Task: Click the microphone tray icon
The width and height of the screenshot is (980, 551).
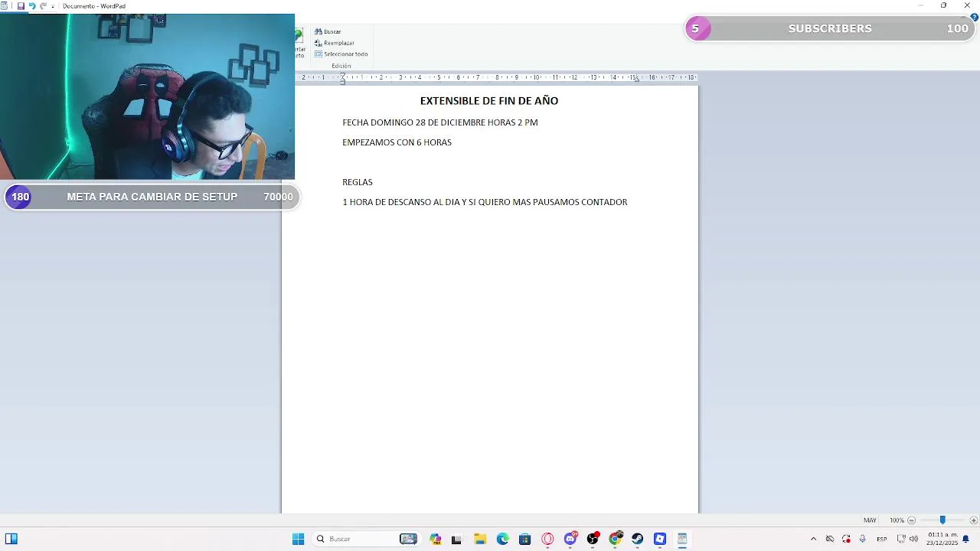Action: pyautogui.click(x=862, y=539)
